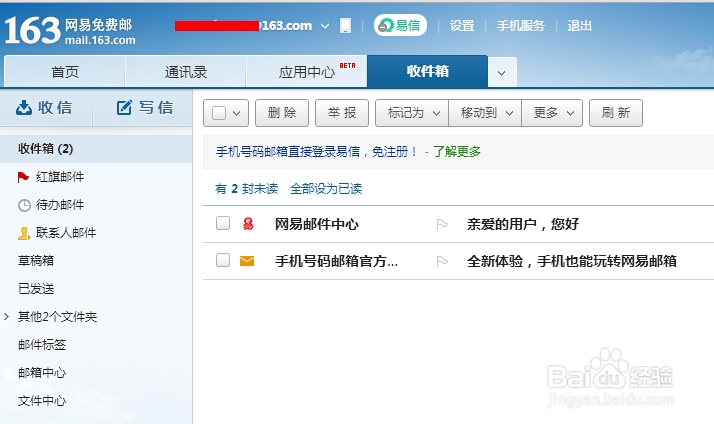Click the 删除 button

(282, 112)
